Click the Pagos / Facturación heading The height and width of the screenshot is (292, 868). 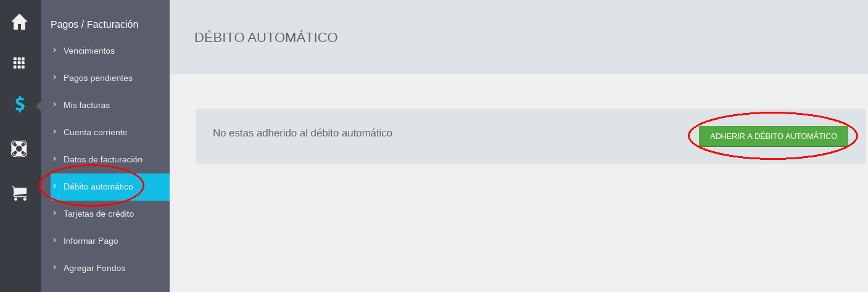94,24
